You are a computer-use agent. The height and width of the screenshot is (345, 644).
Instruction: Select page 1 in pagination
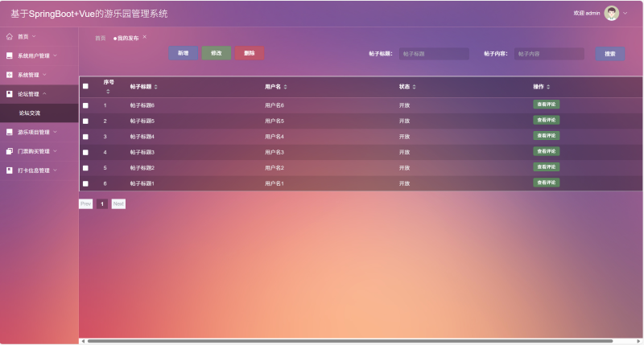click(x=102, y=204)
